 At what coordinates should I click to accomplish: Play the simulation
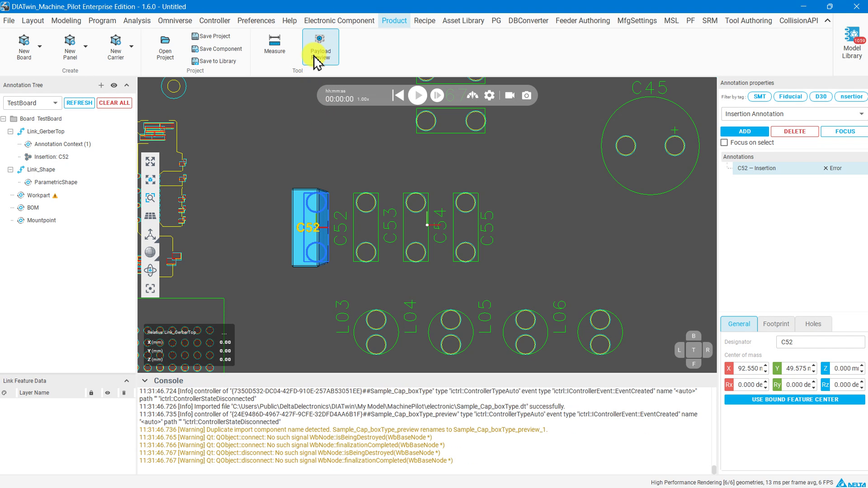click(417, 95)
